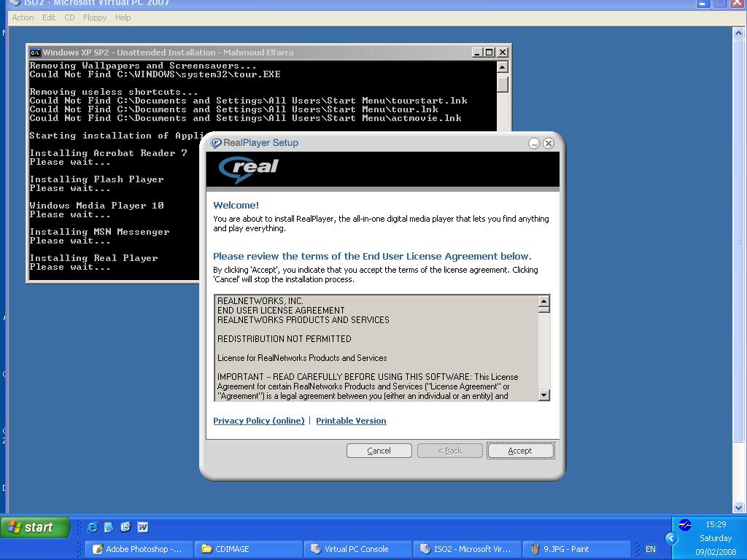The image size is (747, 560).
Task: Open the Start menu
Action: click(34, 527)
